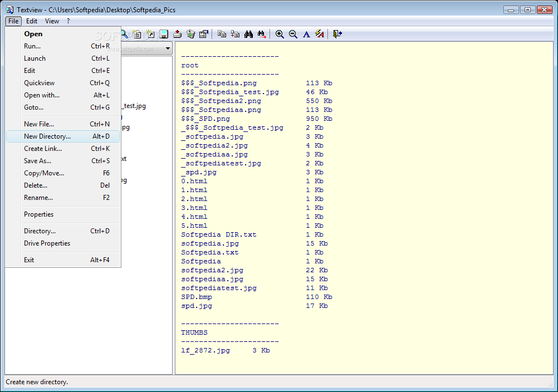The image size is (558, 392).
Task: Click the zoom in magnifier icon
Action: pyautogui.click(x=280, y=35)
